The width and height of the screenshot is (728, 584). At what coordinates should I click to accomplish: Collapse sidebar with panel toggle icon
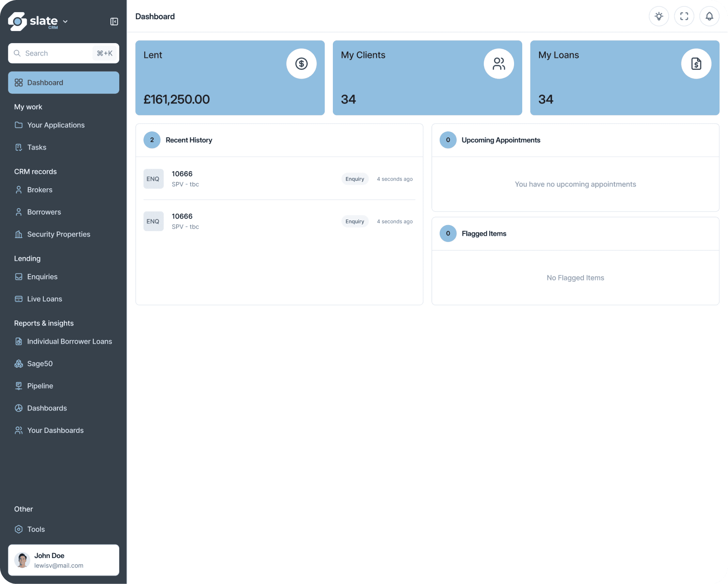pyautogui.click(x=114, y=22)
